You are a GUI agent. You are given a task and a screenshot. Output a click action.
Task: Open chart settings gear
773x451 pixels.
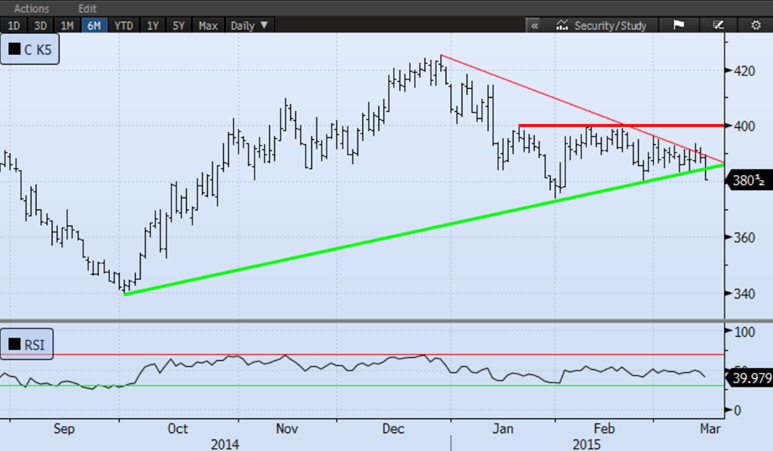pyautogui.click(x=756, y=25)
